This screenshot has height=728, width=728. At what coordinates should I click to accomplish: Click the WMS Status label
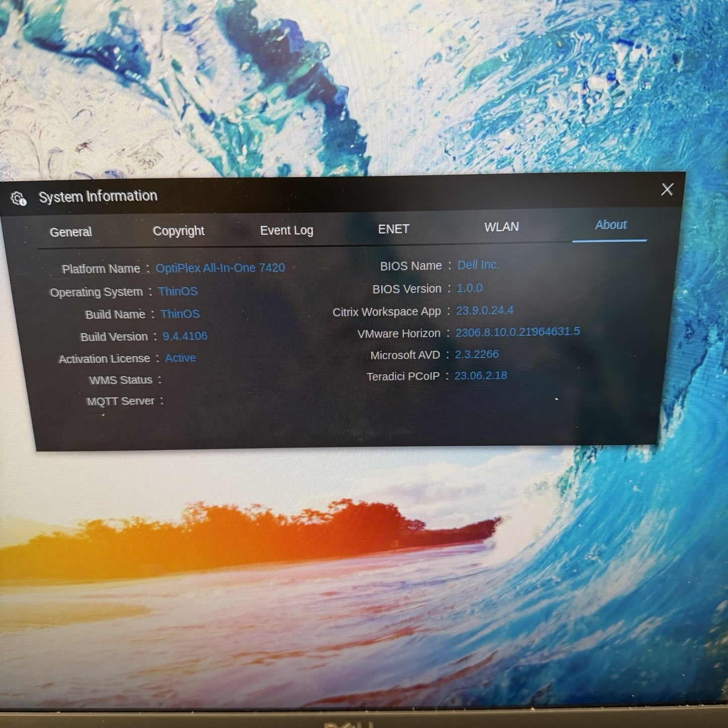click(x=120, y=380)
